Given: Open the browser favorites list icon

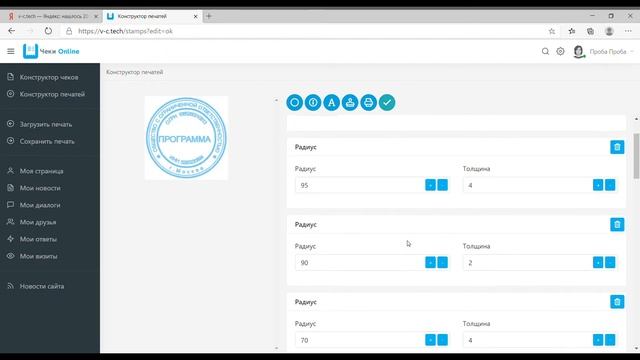Looking at the screenshot, I should 572,31.
